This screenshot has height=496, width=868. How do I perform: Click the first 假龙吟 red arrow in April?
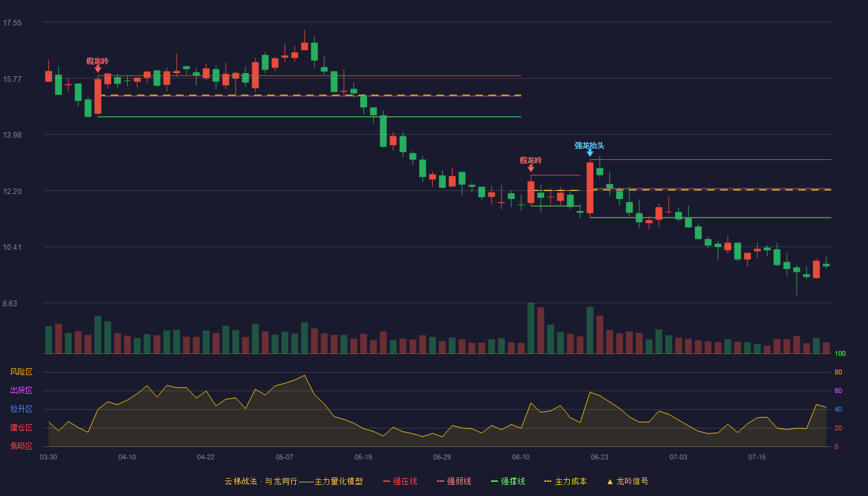click(97, 69)
